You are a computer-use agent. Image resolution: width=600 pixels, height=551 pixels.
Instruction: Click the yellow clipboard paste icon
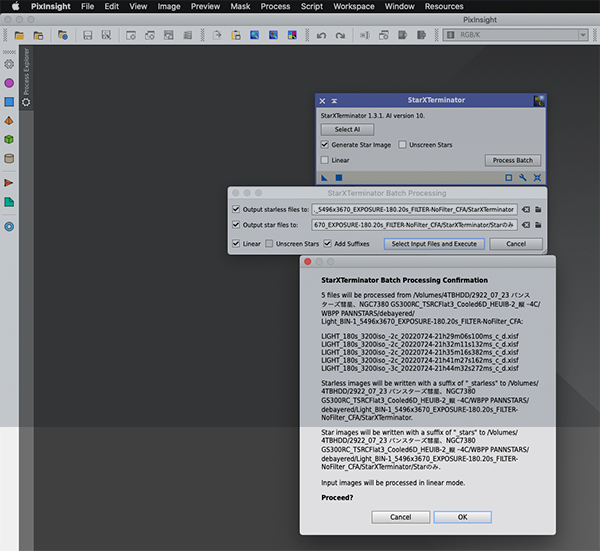(x=236, y=35)
